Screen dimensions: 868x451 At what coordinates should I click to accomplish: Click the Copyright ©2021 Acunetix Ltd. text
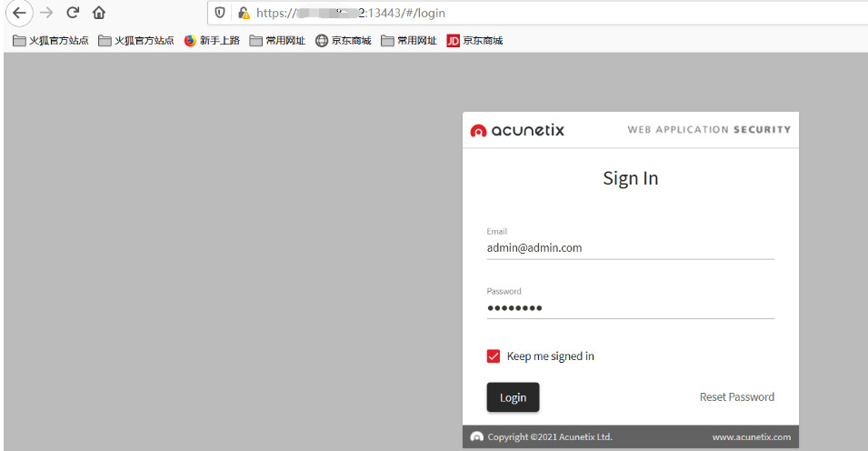[x=550, y=437]
